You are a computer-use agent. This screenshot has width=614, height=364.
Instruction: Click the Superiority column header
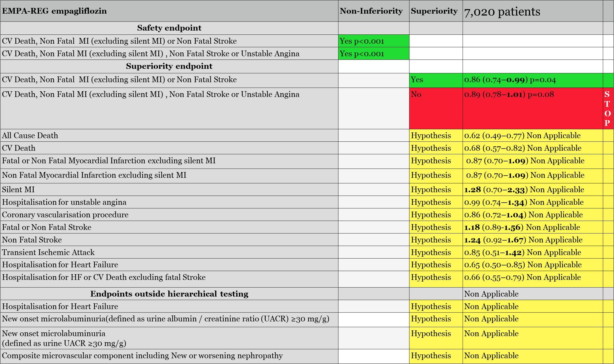(x=436, y=11)
